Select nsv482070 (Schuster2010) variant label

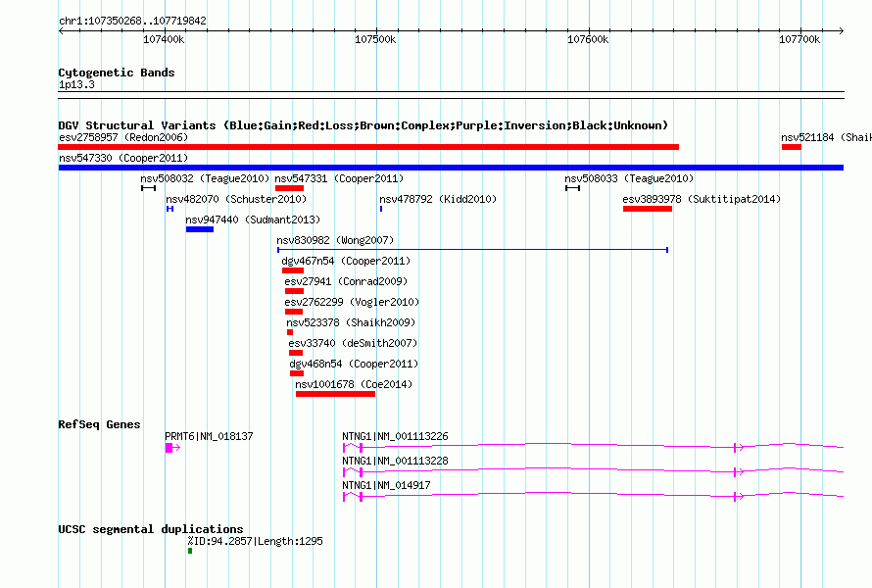pyautogui.click(x=236, y=199)
